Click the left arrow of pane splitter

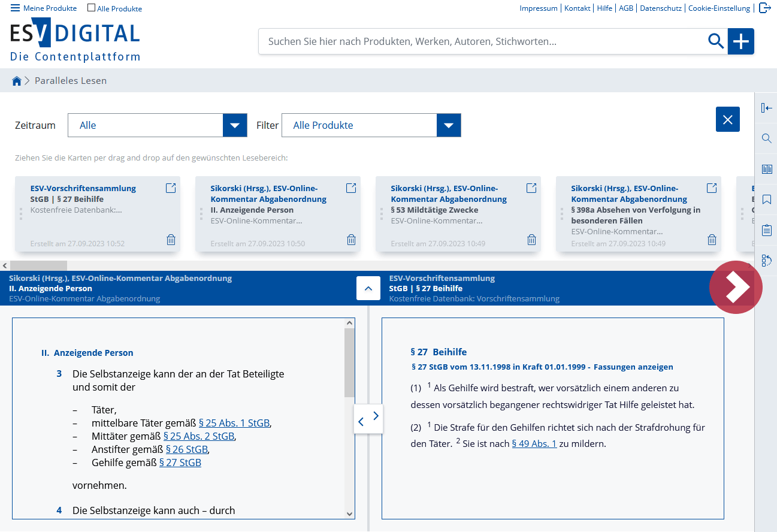click(x=361, y=422)
